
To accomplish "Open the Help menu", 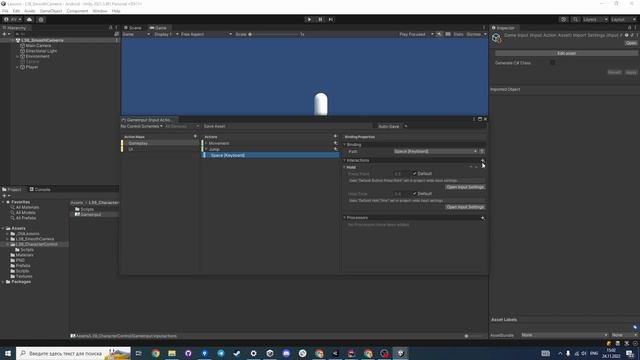I will [116, 11].
